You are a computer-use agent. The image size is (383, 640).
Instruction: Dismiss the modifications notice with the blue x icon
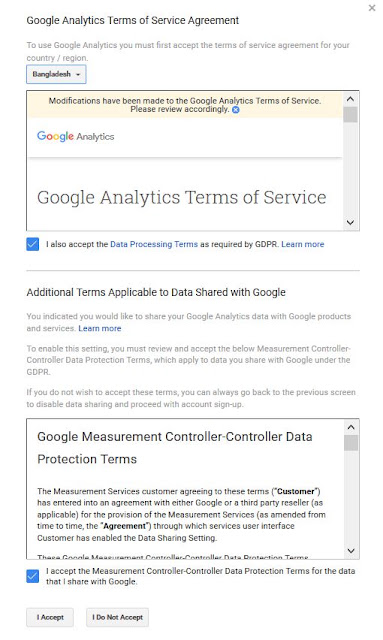(x=236, y=109)
